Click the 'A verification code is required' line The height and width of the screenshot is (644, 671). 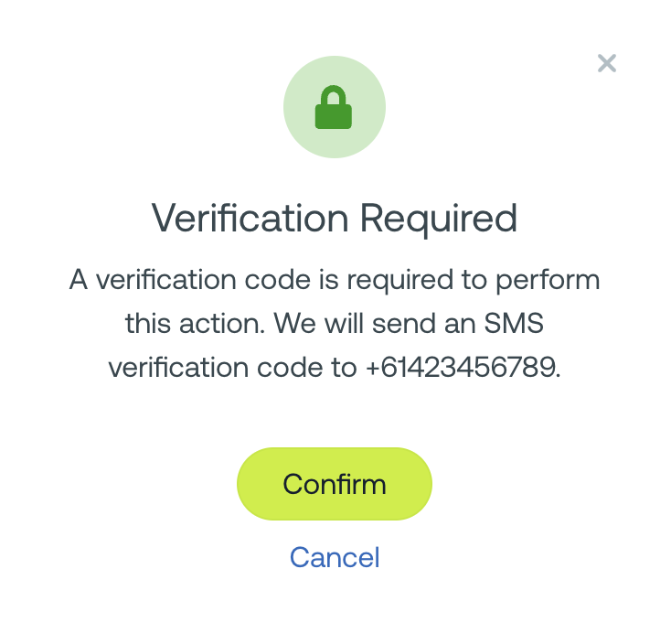click(335, 281)
